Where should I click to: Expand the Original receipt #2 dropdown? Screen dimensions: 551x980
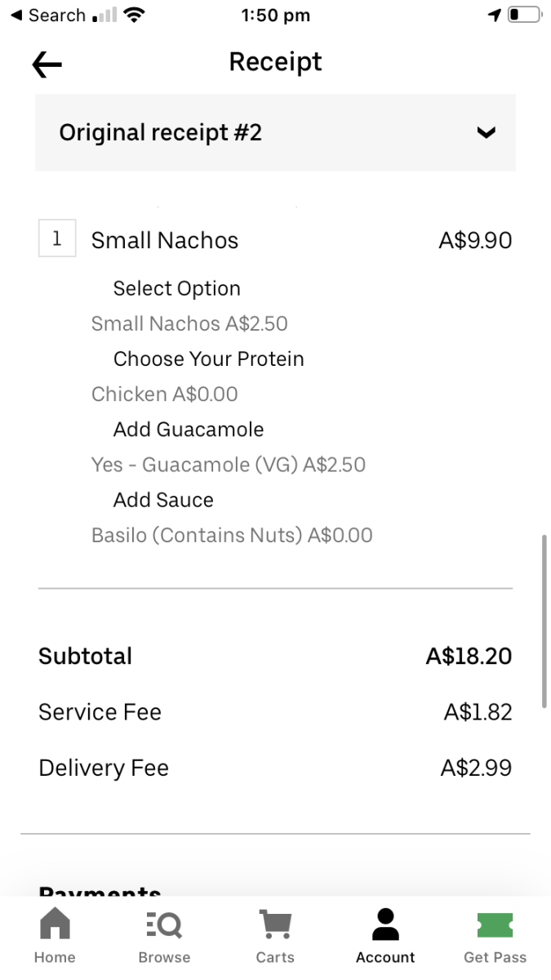click(x=275, y=132)
